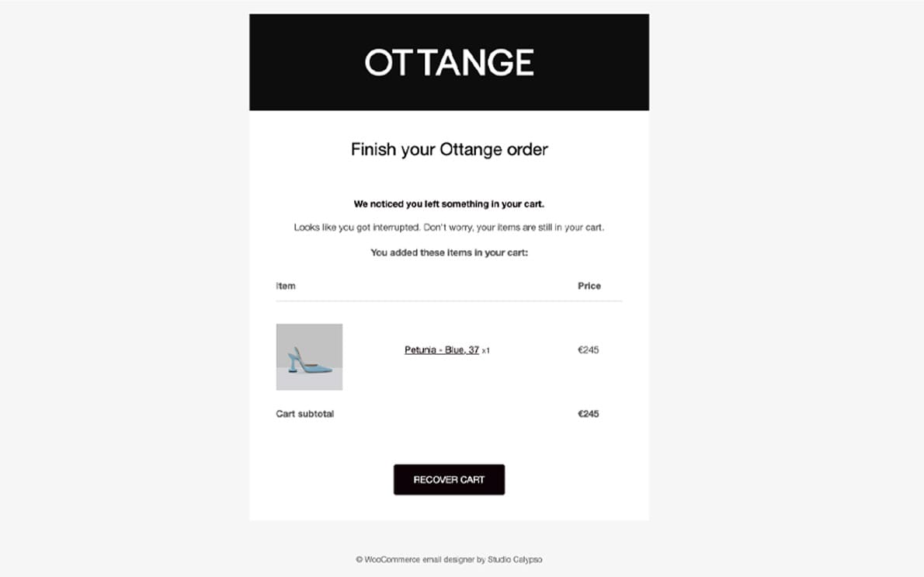
Task: Click the divider line below the Item header
Action: coord(449,301)
